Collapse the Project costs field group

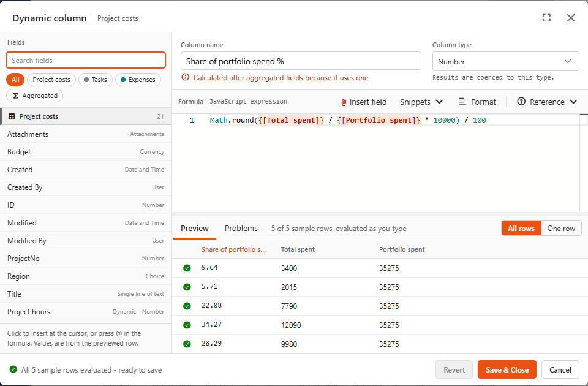coord(86,116)
